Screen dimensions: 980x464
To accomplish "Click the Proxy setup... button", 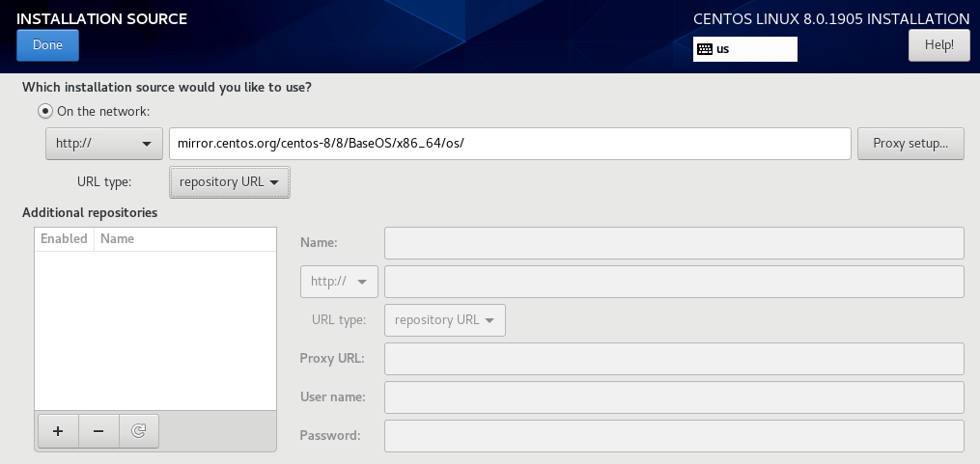I will [x=910, y=144].
